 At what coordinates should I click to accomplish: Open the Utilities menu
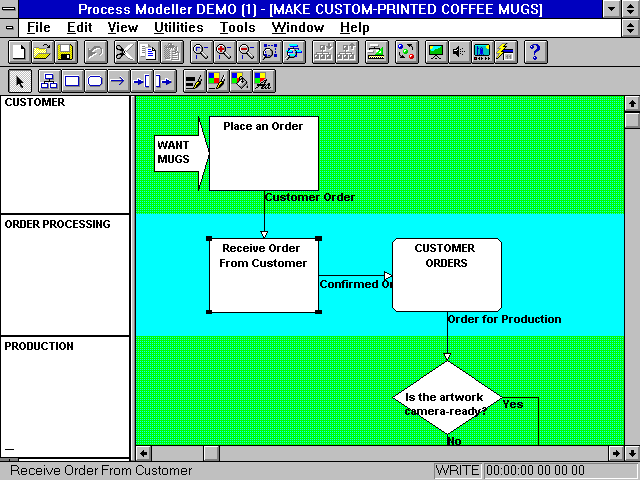(x=179, y=28)
